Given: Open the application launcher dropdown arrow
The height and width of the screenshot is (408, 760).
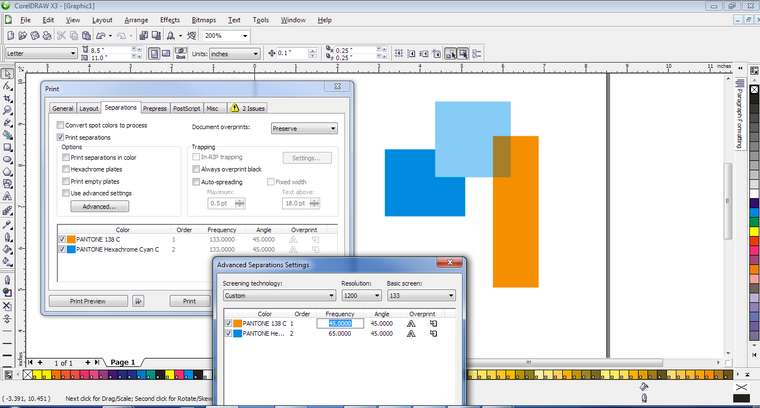Looking at the screenshot, I should coord(180,35).
